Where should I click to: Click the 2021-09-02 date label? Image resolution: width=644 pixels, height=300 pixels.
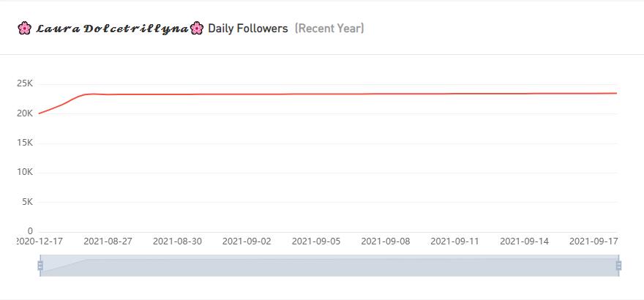coord(247,241)
